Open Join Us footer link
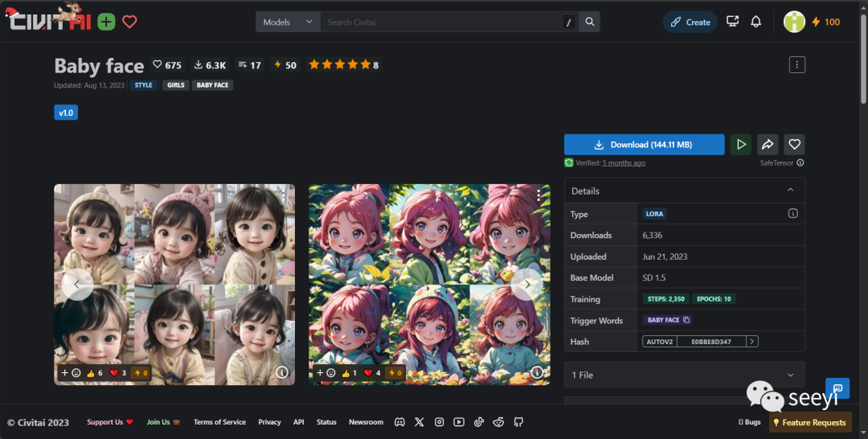This screenshot has width=868, height=439. pyautogui.click(x=163, y=422)
